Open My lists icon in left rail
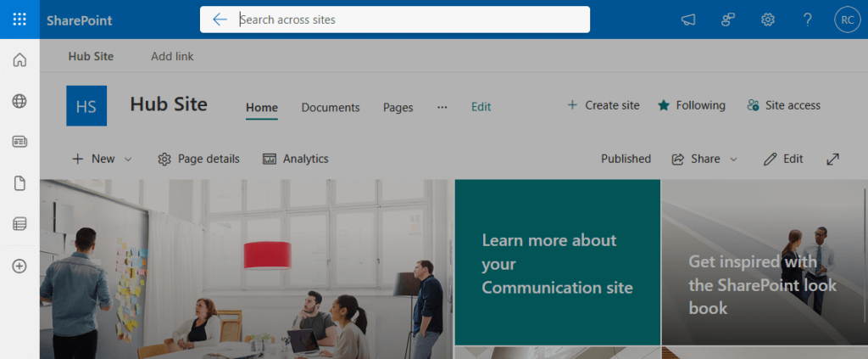Viewport: 868px width, 359px height. pos(19,224)
